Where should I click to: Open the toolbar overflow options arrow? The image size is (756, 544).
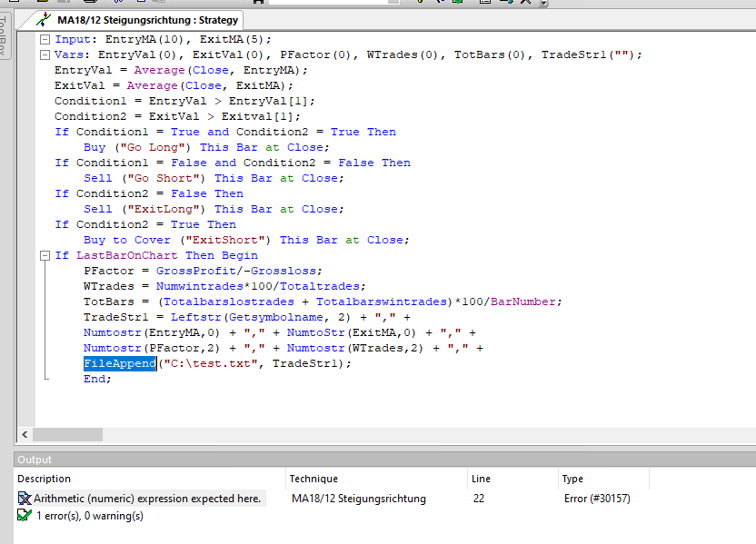544,3
